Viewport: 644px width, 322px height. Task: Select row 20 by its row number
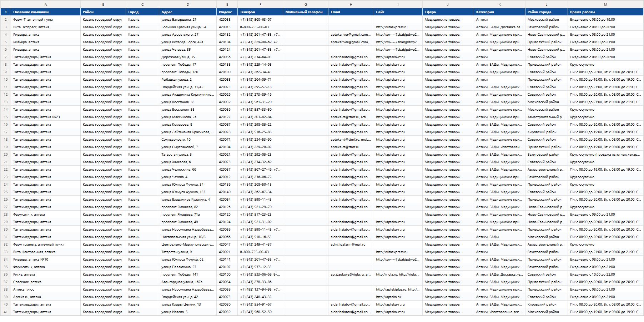pos(6,155)
